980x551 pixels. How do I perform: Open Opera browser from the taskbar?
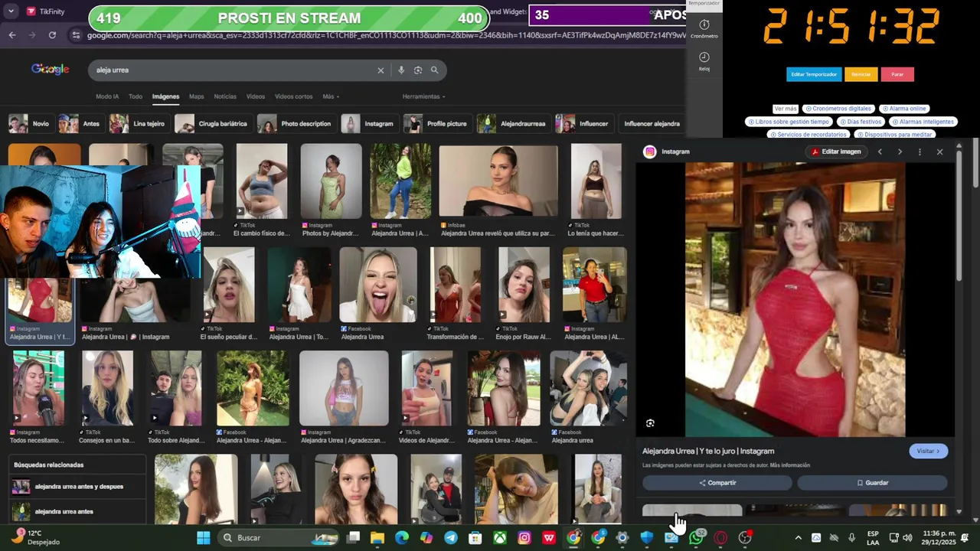point(720,538)
